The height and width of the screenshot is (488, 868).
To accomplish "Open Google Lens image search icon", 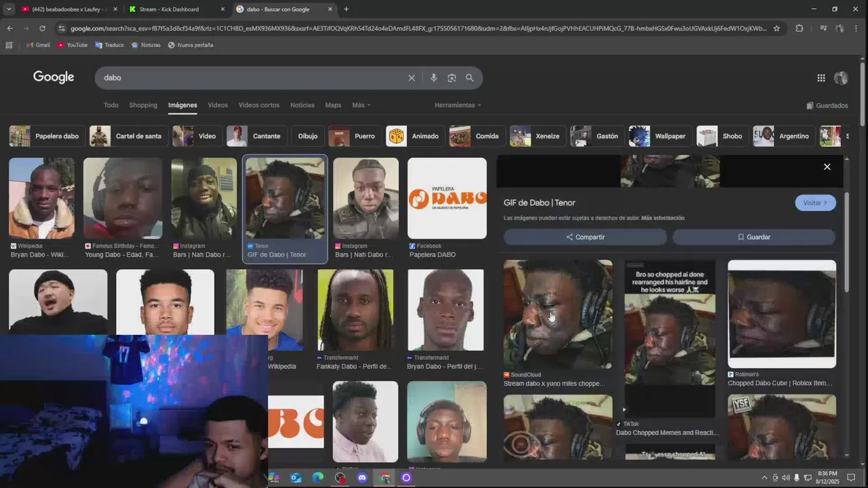I will [x=452, y=78].
